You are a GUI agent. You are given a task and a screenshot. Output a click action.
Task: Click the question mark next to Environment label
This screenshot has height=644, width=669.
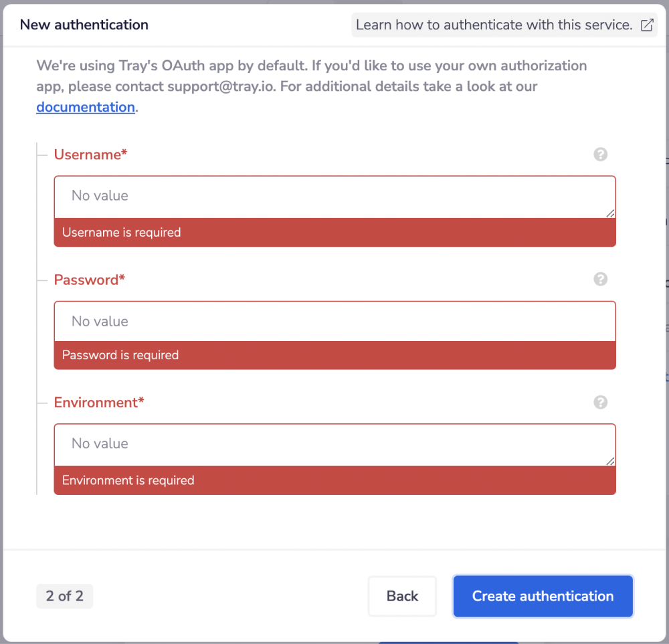[600, 402]
